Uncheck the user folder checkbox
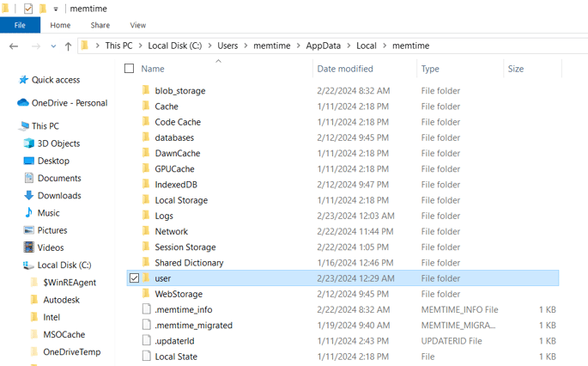 tap(134, 278)
